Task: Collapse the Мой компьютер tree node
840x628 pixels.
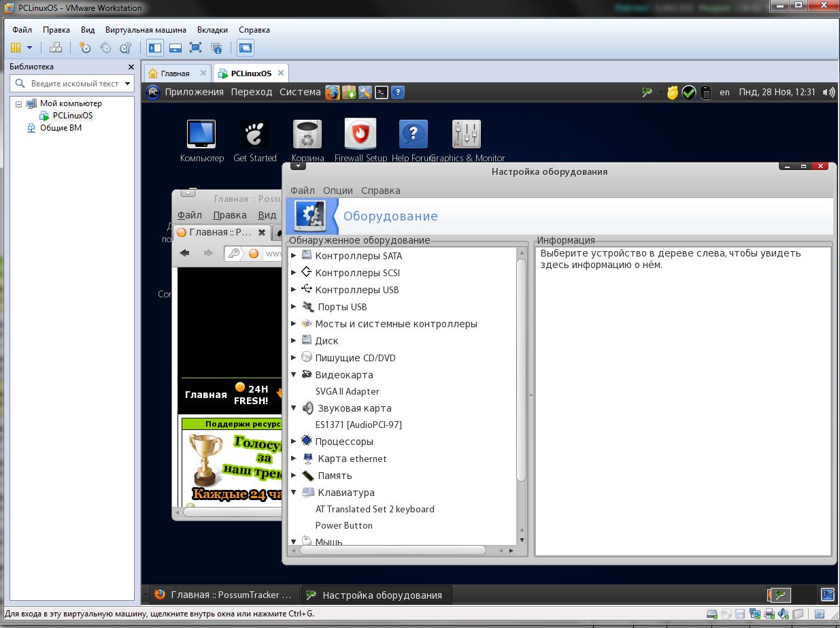Action: pos(18,103)
